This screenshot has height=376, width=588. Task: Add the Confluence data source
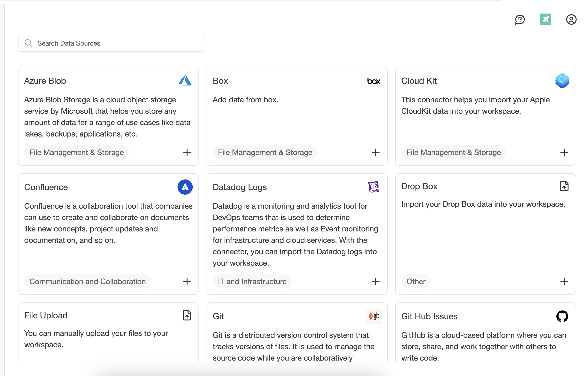pos(187,282)
